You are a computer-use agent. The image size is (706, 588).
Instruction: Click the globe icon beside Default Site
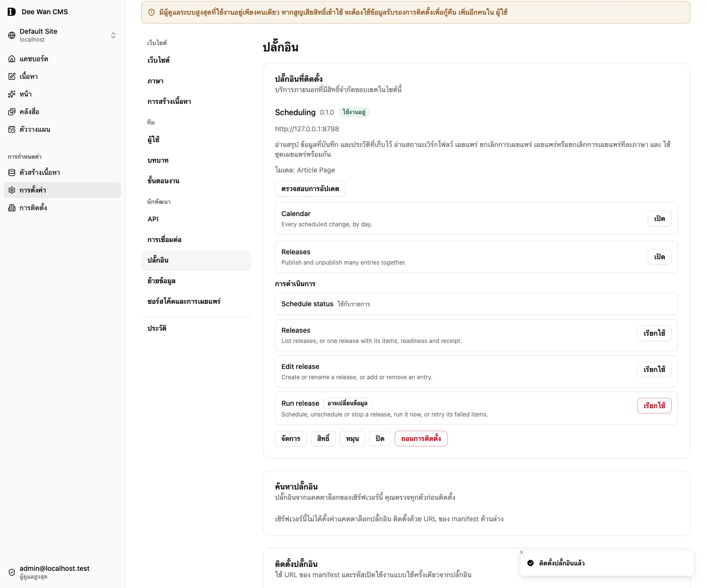point(12,35)
